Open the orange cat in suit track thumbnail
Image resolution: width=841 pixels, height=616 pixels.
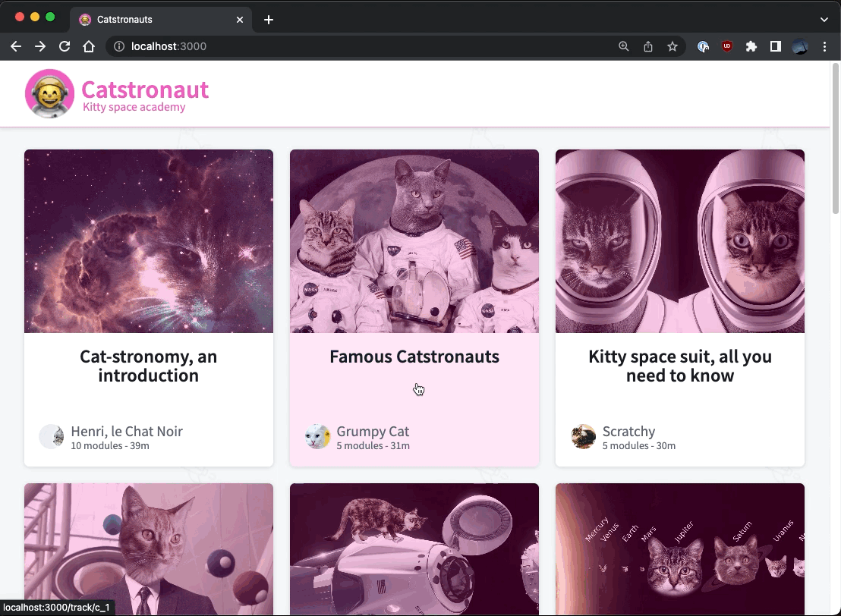(149, 549)
